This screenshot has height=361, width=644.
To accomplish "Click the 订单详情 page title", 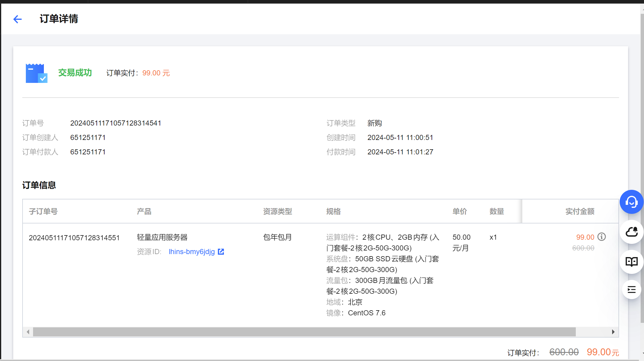I will click(59, 19).
